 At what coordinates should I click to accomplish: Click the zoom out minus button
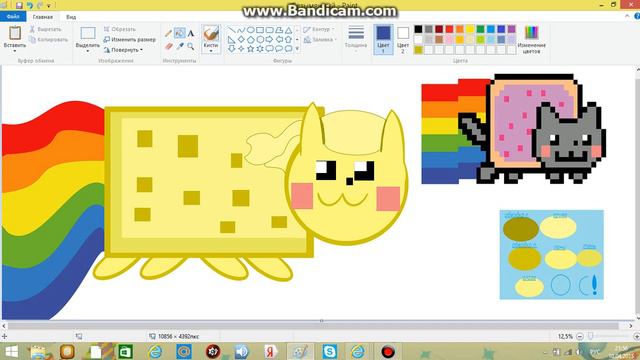coord(580,336)
